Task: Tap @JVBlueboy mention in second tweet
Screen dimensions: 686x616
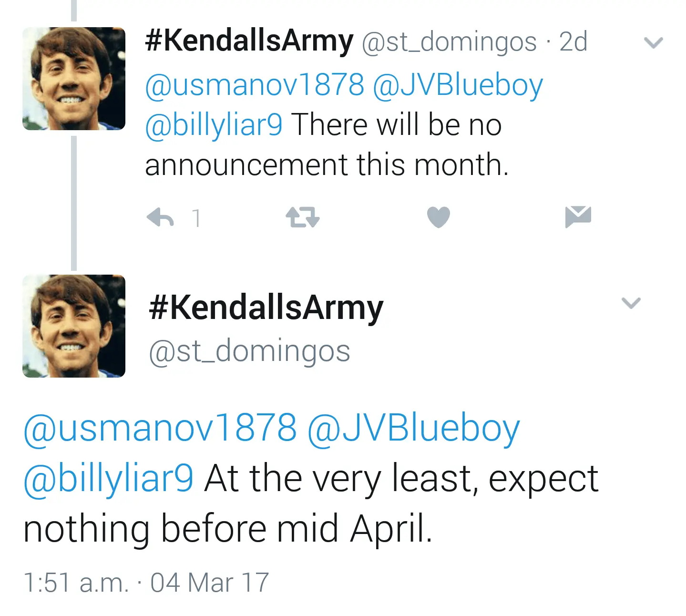Action: (x=413, y=427)
